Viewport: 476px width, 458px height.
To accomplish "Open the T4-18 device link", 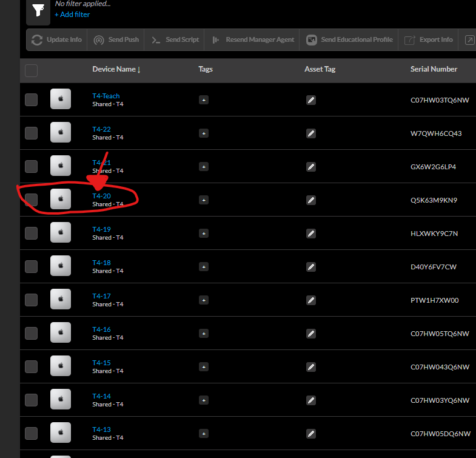I will [101, 263].
